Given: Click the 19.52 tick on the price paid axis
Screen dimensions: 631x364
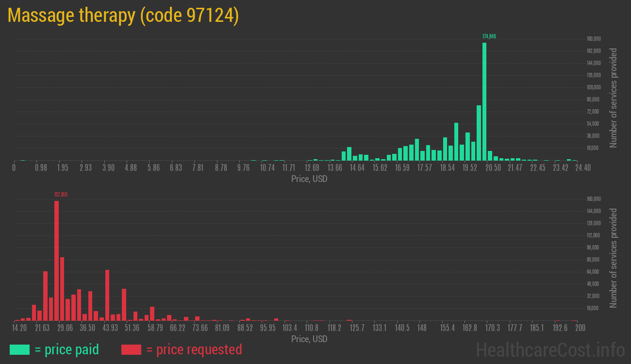Looking at the screenshot, I should (x=470, y=168).
